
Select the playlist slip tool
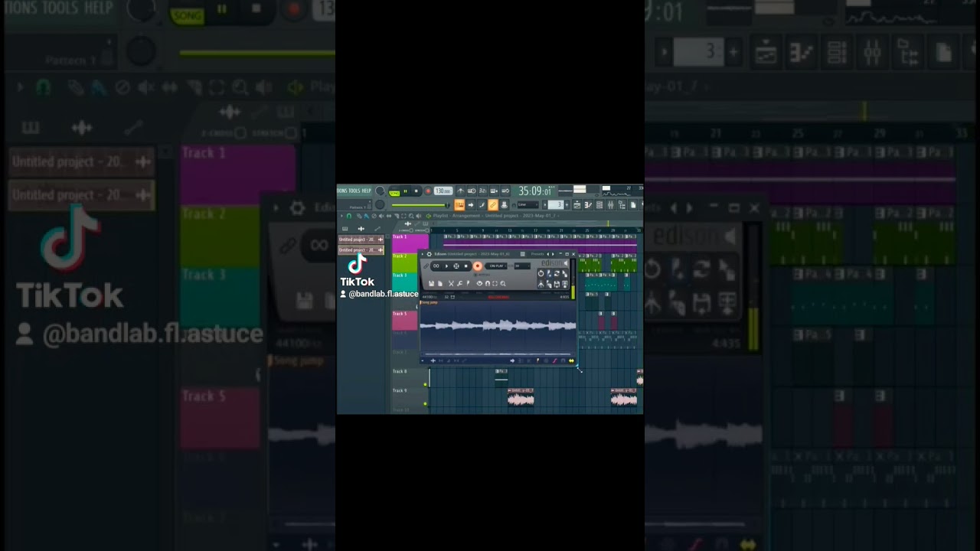pos(389,216)
